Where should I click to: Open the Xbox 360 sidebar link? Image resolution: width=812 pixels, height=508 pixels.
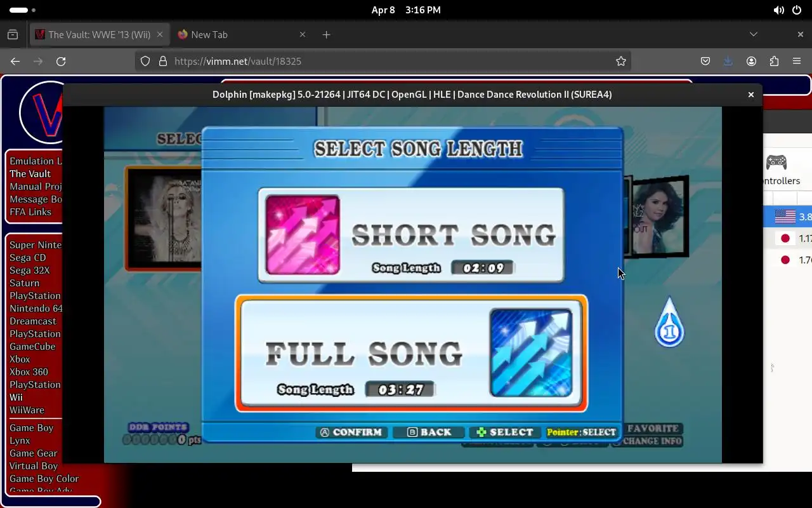[29, 371]
